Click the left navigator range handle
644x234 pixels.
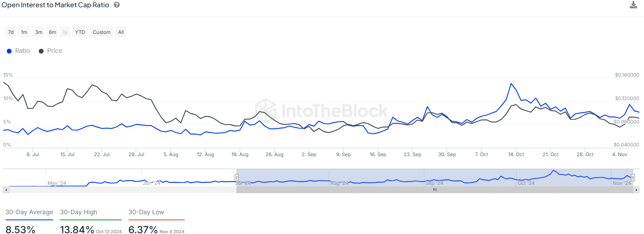point(237,178)
